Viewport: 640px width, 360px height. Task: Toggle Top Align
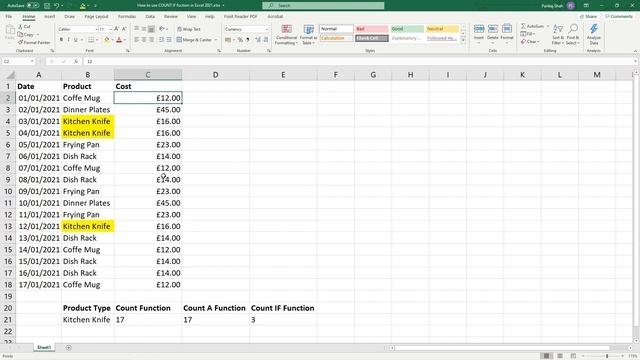[x=137, y=29]
